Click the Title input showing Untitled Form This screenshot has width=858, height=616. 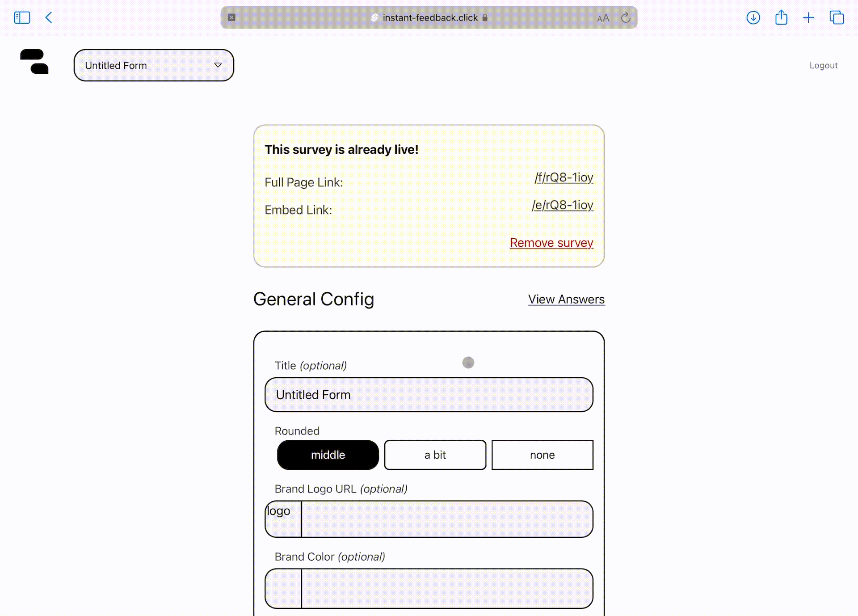[429, 395]
